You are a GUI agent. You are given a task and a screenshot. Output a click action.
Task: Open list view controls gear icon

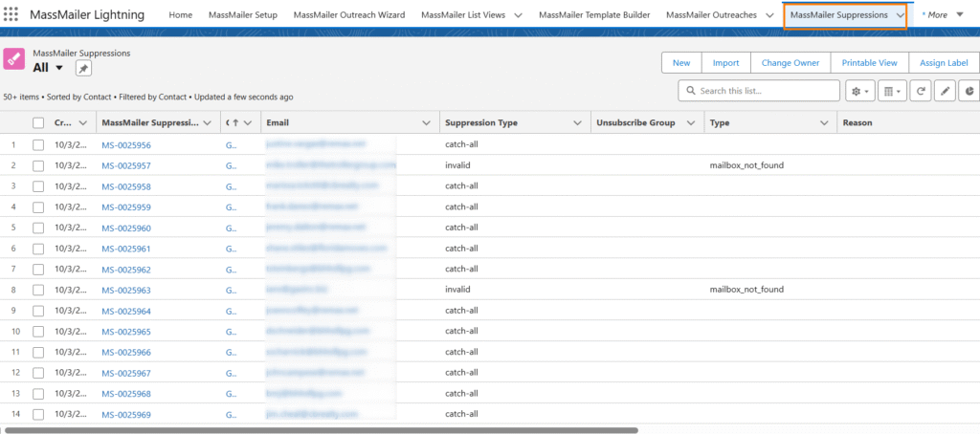pos(860,91)
